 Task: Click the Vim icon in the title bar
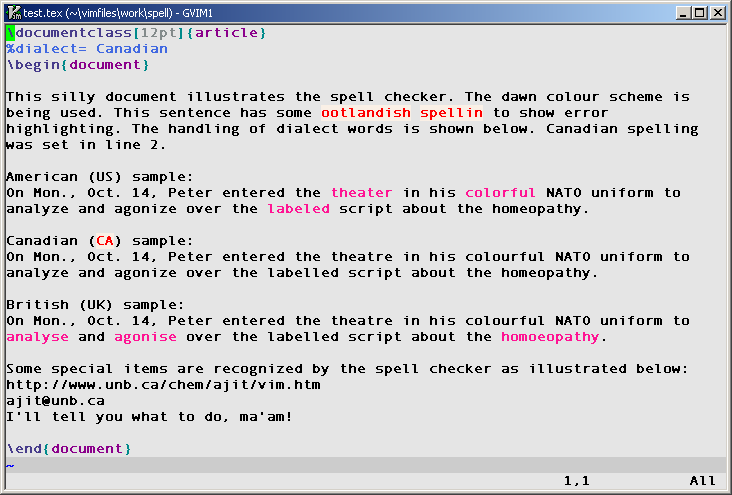tap(13, 13)
